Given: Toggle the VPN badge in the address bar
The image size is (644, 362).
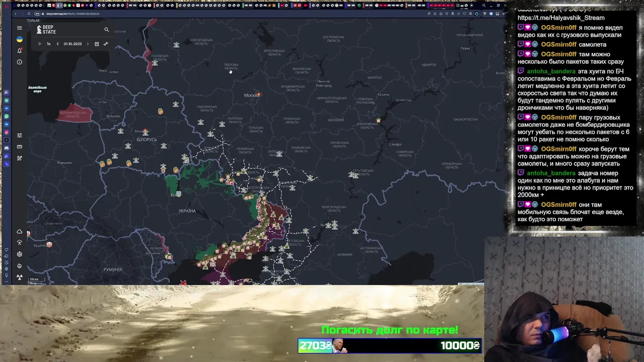Looking at the screenshot, I should click(x=37, y=14).
